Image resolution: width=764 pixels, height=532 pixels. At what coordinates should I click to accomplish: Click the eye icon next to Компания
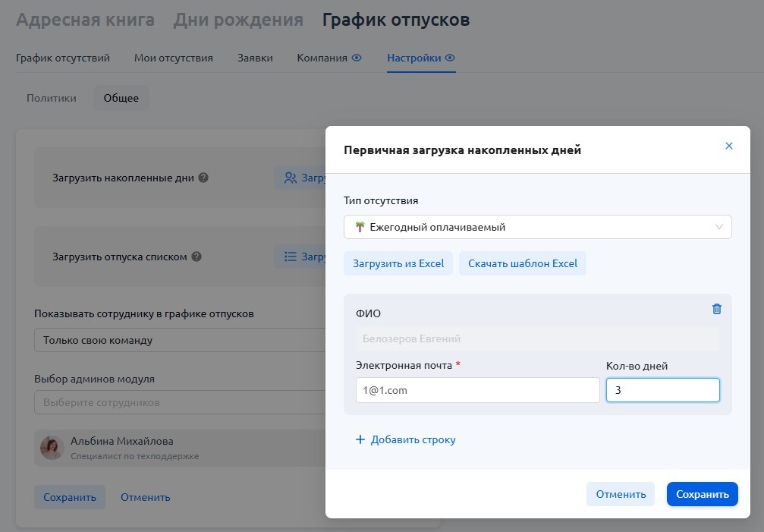357,58
